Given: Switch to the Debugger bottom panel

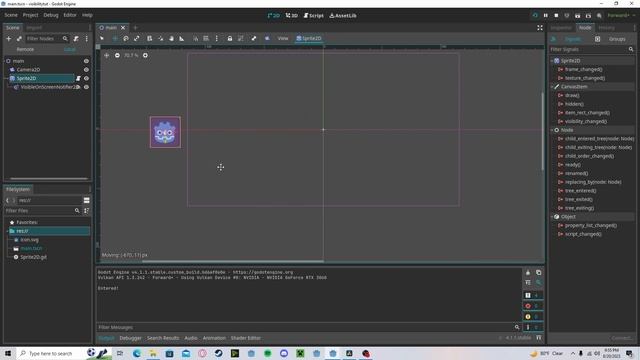Looking at the screenshot, I should (x=131, y=338).
